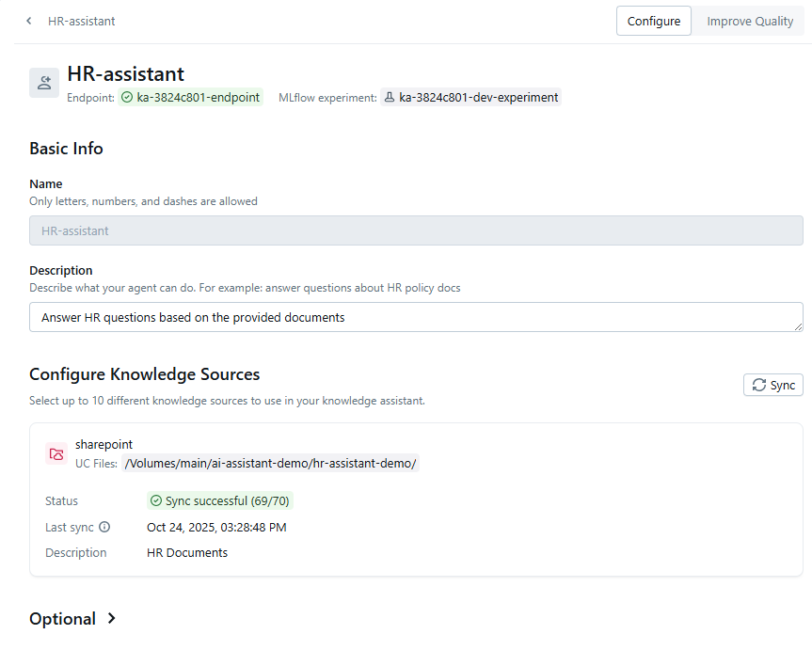
Task: Expand the Optional section
Action: pos(72,619)
